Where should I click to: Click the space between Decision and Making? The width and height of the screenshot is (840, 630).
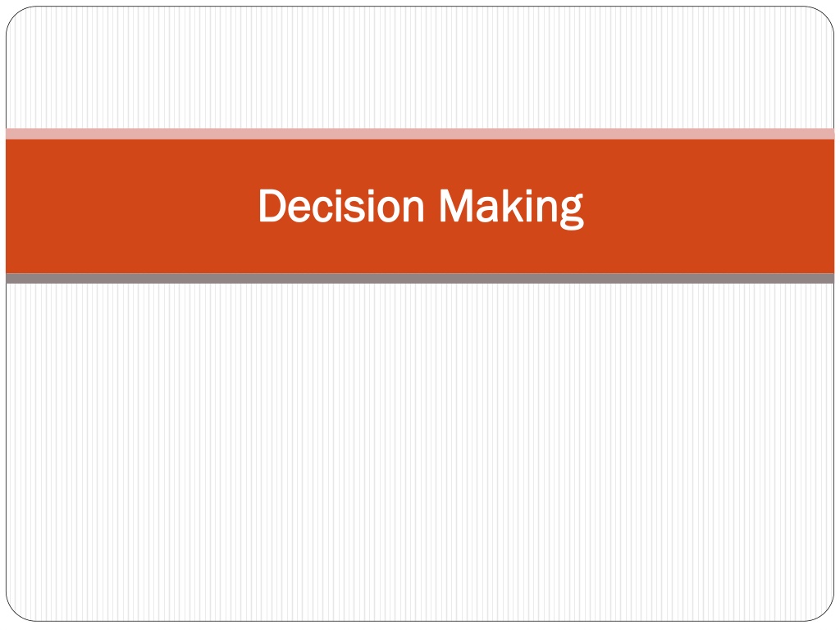[432, 206]
